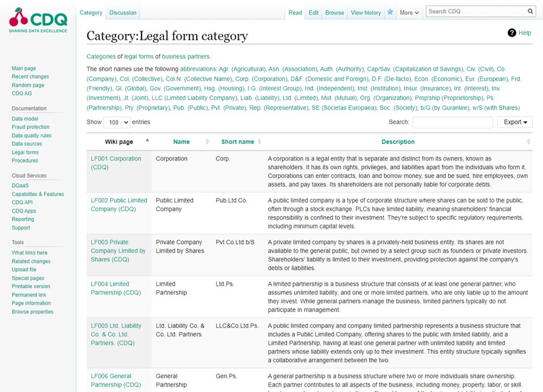543x392 pixels.
Task: Click the table Search input box
Action: (453, 122)
